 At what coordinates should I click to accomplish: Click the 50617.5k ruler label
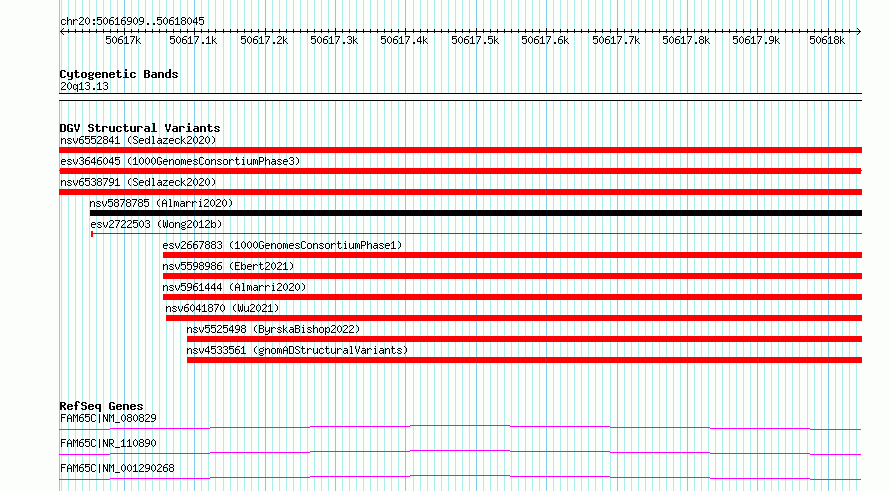point(475,40)
